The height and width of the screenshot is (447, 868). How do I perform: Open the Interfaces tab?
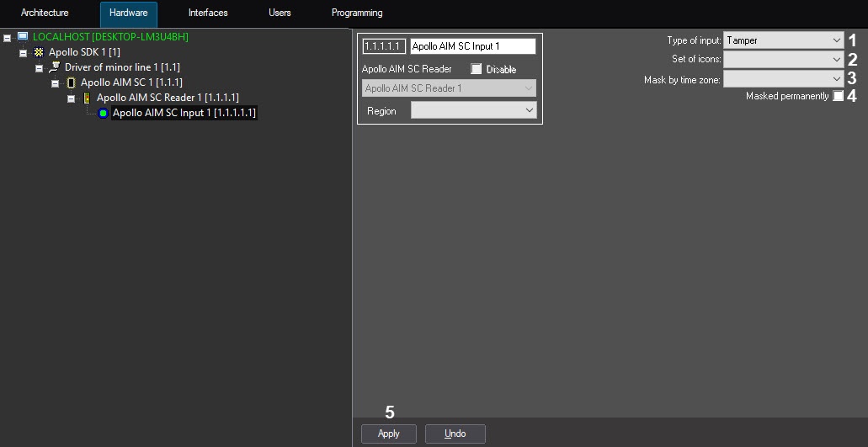click(208, 13)
